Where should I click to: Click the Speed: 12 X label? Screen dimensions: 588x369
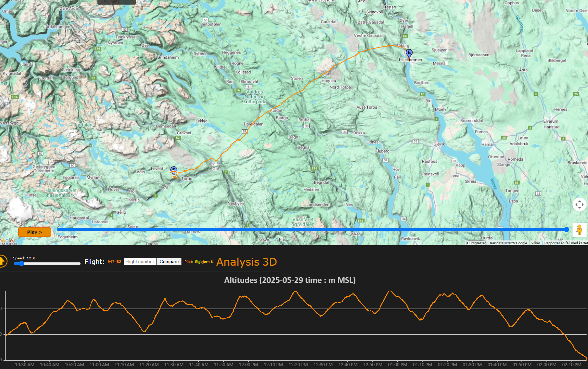click(x=24, y=258)
